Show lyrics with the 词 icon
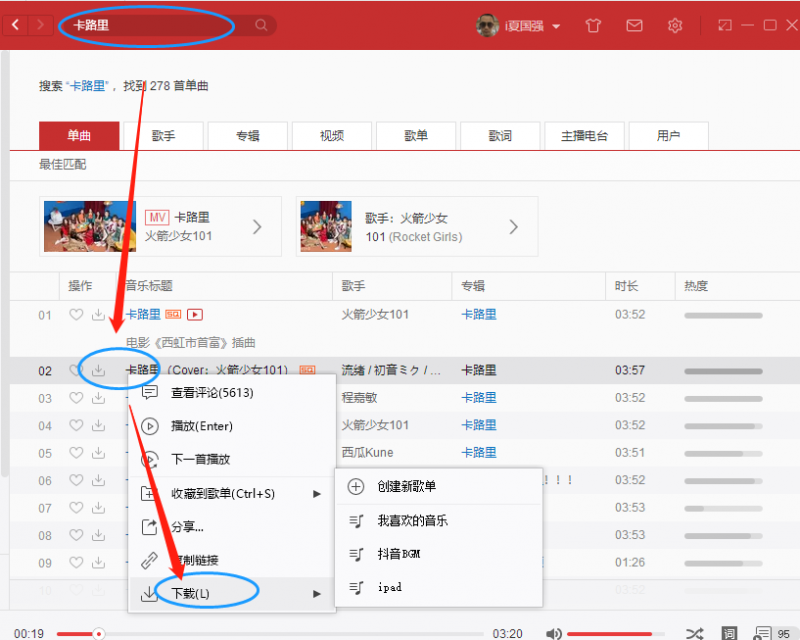Image resolution: width=800 pixels, height=640 pixels. click(x=729, y=633)
